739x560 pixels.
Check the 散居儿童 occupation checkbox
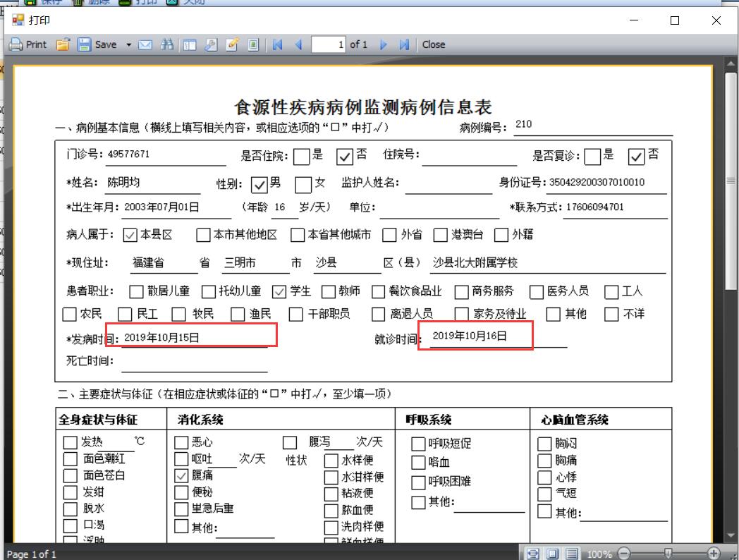(136, 292)
